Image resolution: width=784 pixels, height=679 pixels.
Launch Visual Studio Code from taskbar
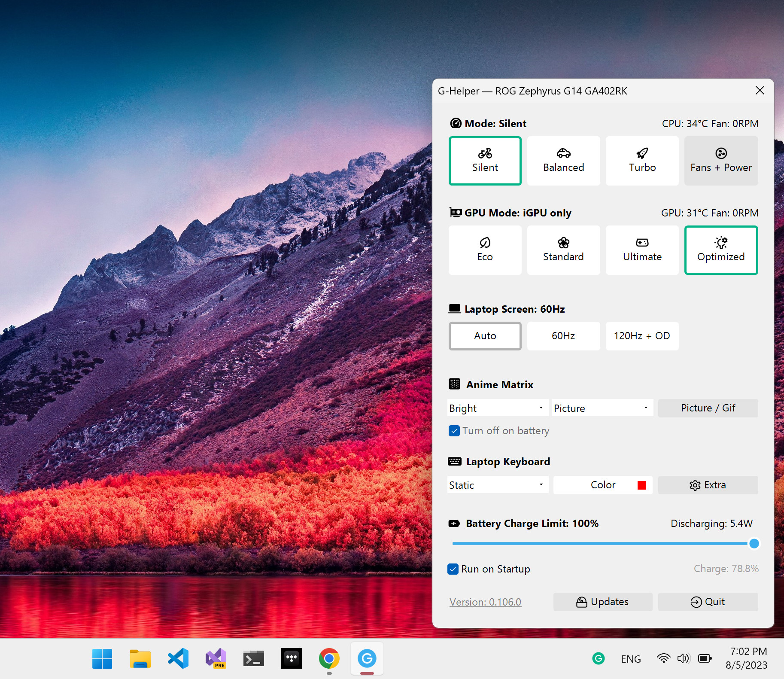pyautogui.click(x=178, y=658)
